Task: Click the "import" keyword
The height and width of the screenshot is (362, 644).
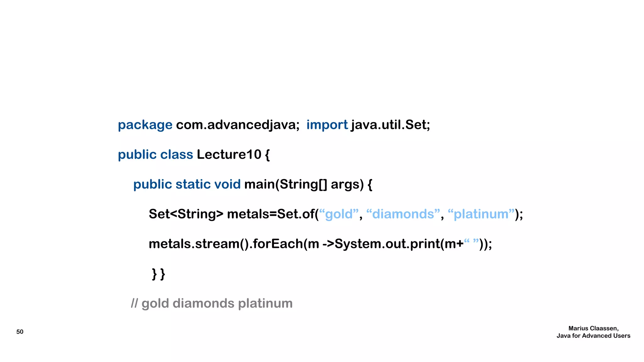Action: [x=327, y=125]
